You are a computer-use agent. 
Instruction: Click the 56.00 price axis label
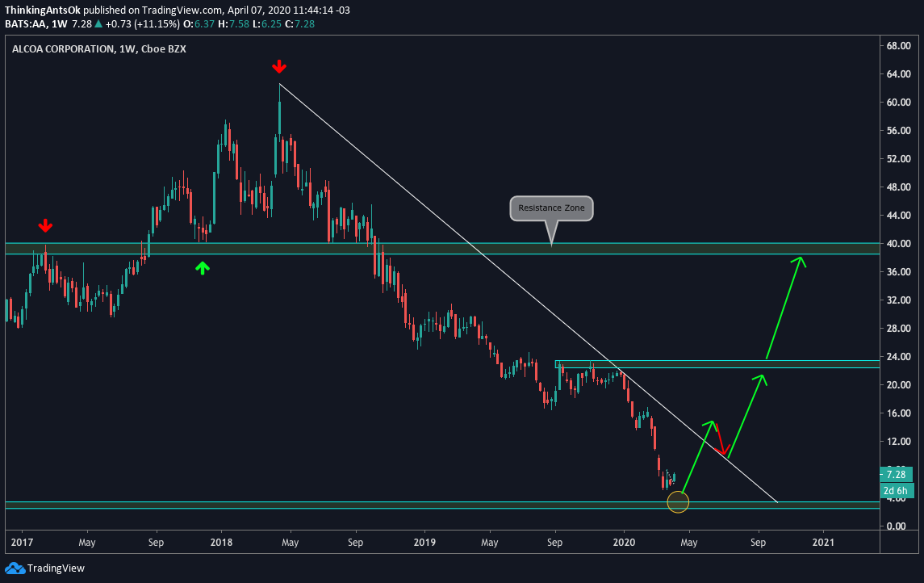[899, 131]
